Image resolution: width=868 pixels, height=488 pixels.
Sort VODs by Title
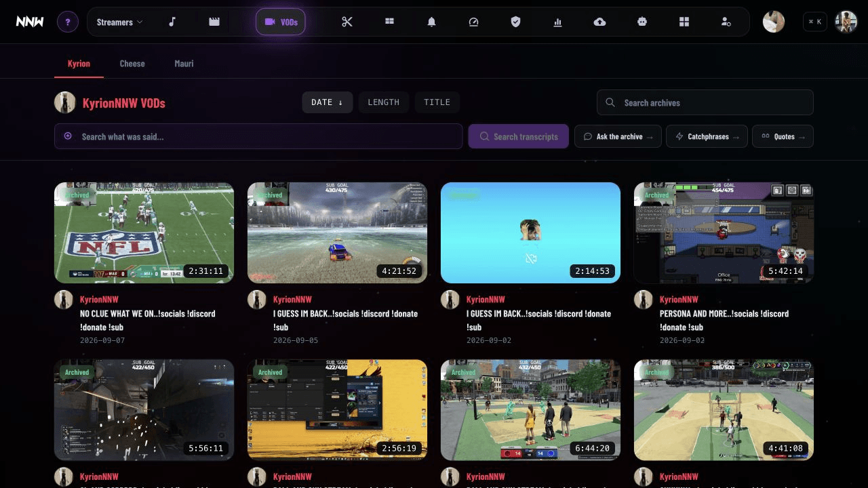tap(437, 102)
